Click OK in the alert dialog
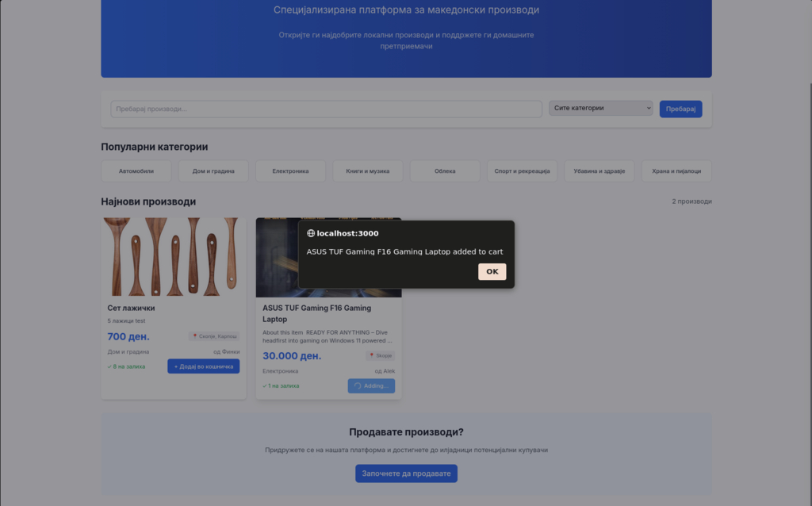 pos(492,271)
